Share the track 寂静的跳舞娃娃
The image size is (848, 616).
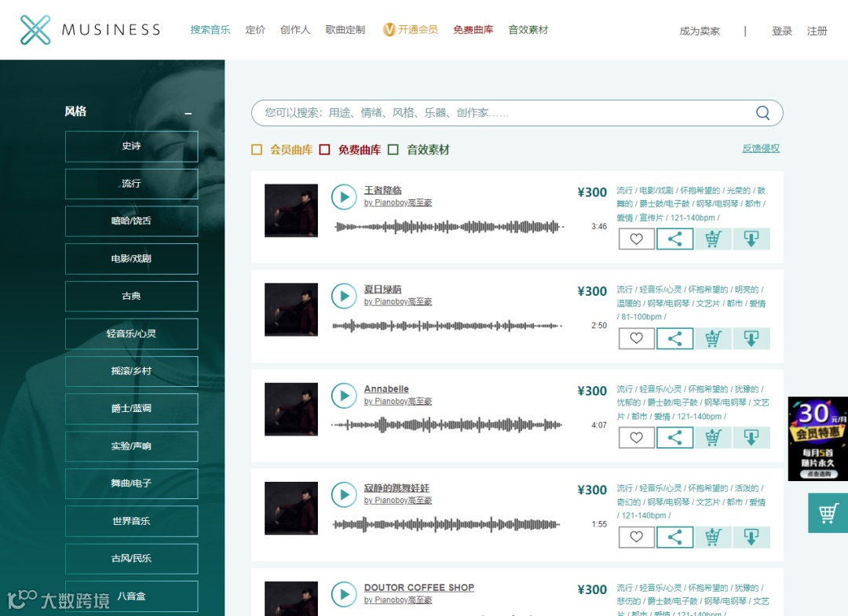[x=675, y=537]
